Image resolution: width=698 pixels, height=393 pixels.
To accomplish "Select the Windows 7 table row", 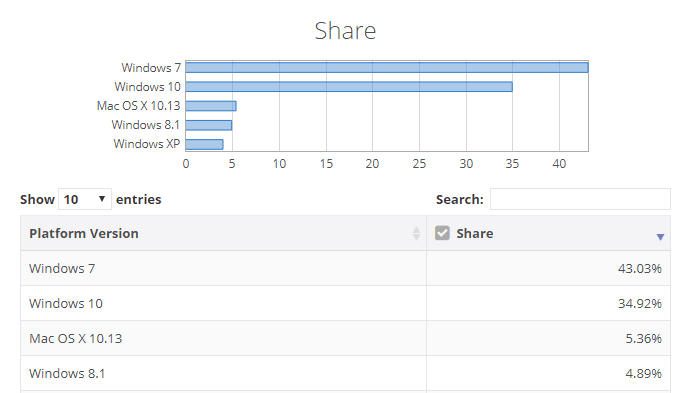I will click(345, 268).
